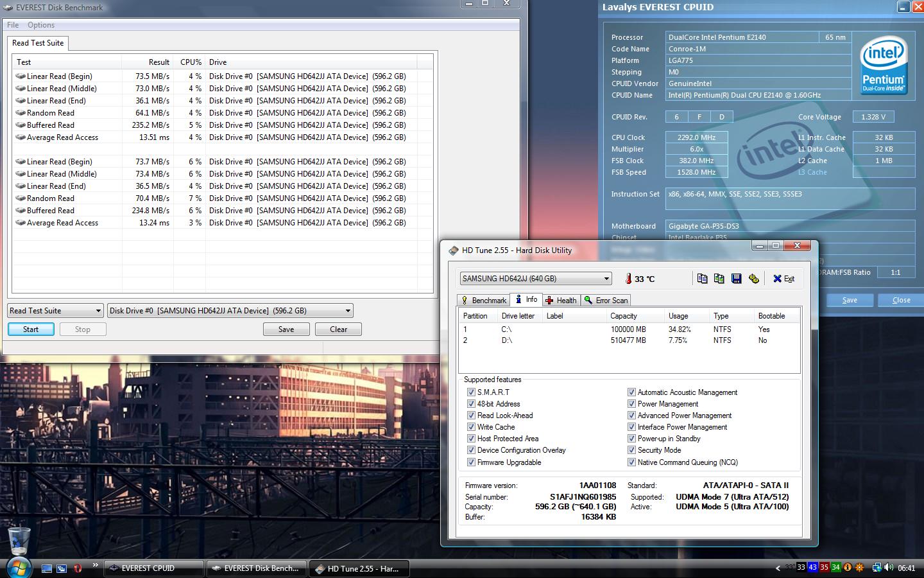Launch Opera from quick launch
Screen dimensions: 924x578
click(x=78, y=568)
